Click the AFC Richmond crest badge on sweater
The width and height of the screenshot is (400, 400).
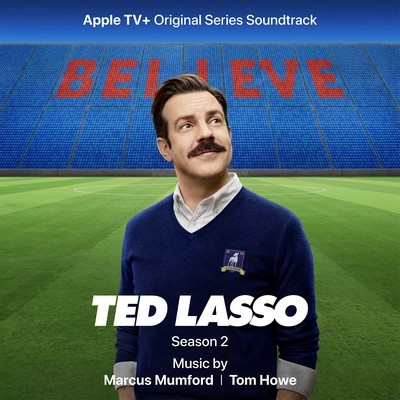(233, 261)
